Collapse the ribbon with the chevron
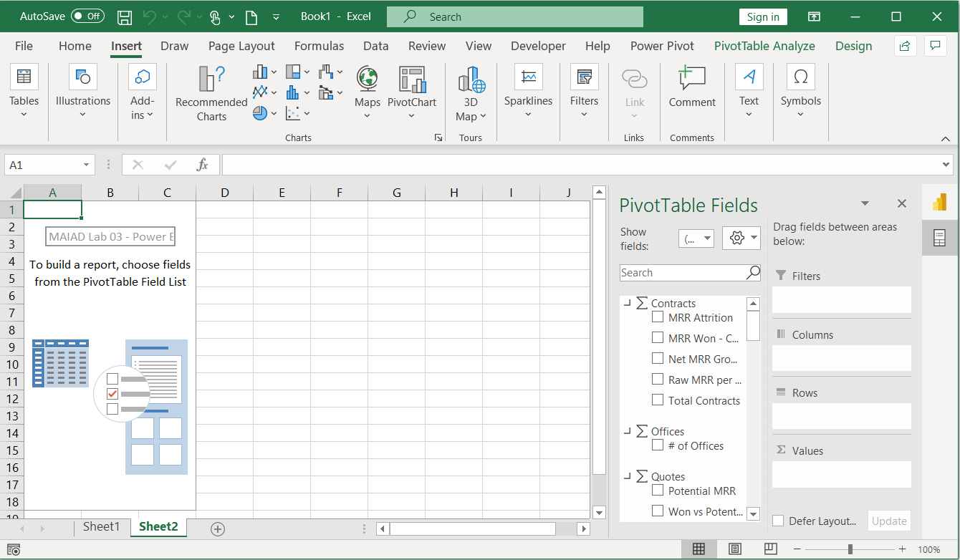Viewport: 960px width, 560px height. click(944, 137)
